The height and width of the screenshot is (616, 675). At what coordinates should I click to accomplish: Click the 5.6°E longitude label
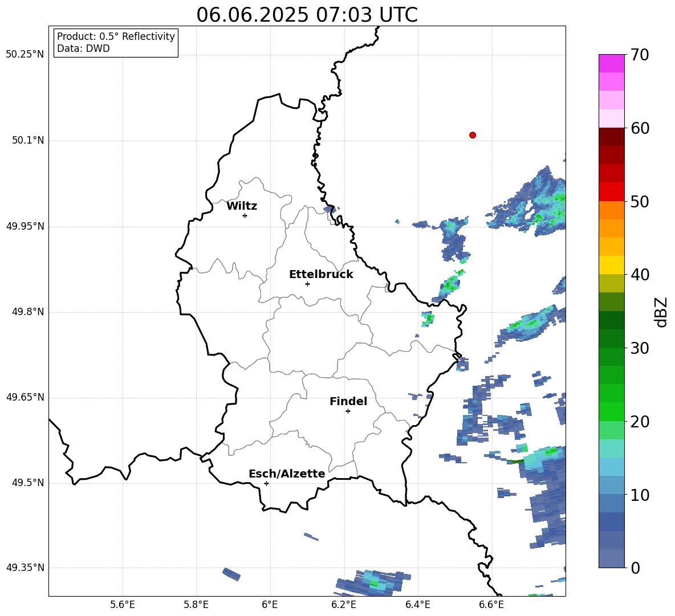pos(123,605)
